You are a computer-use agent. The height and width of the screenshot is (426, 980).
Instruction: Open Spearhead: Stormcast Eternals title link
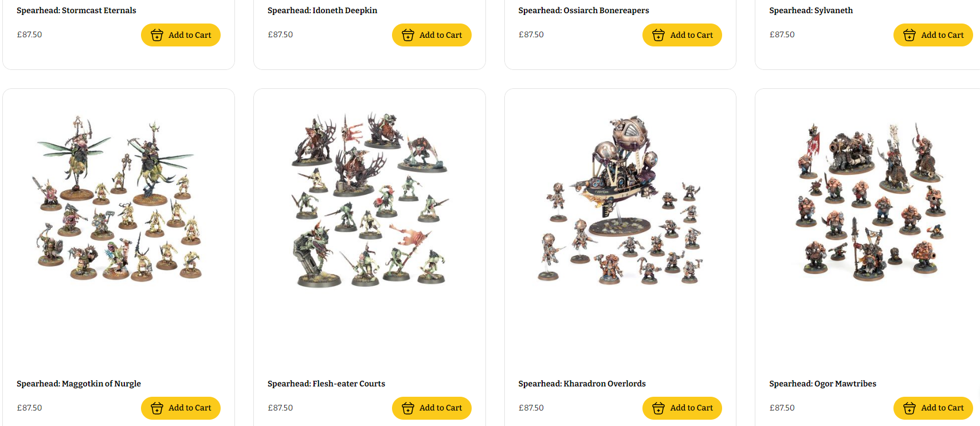click(76, 10)
